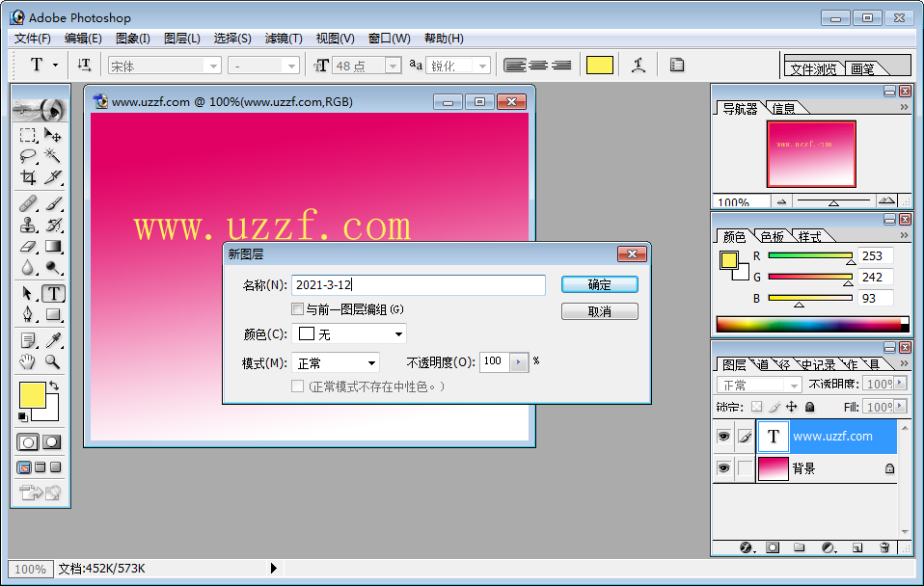The image size is (924, 586).
Task: Select the Hand tool
Action: point(28,361)
